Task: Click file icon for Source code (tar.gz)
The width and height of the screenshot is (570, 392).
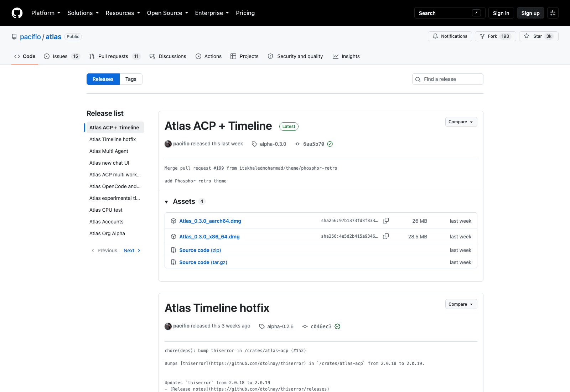Action: (x=173, y=262)
